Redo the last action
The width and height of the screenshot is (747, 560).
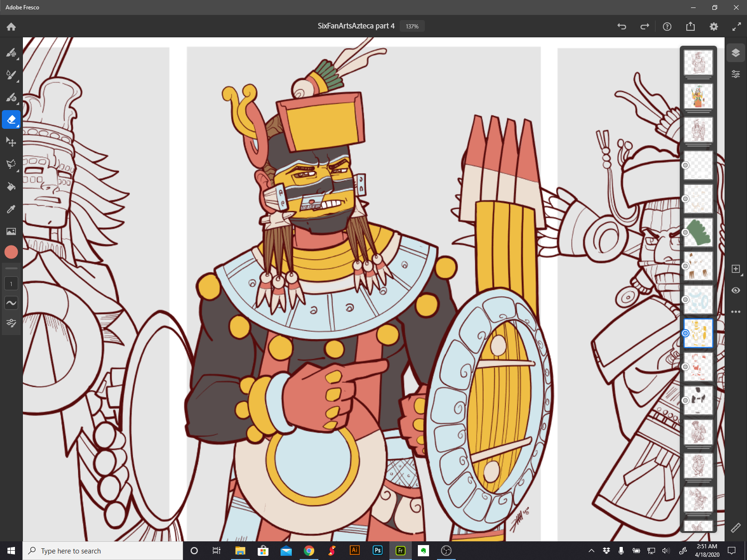click(x=644, y=27)
